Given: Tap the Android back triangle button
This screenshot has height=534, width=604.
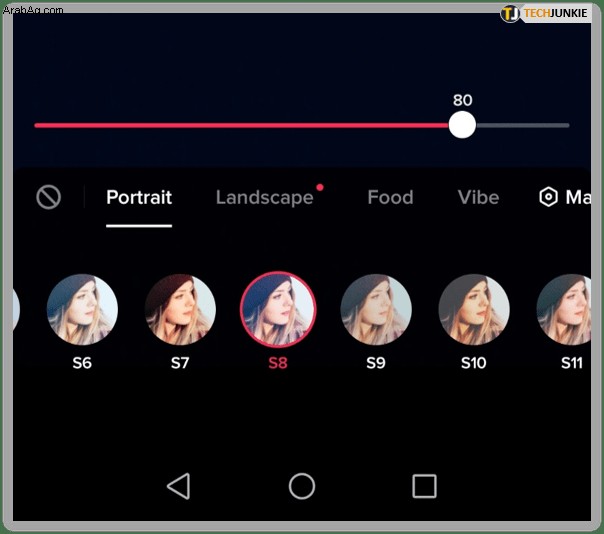Looking at the screenshot, I should 179,486.
